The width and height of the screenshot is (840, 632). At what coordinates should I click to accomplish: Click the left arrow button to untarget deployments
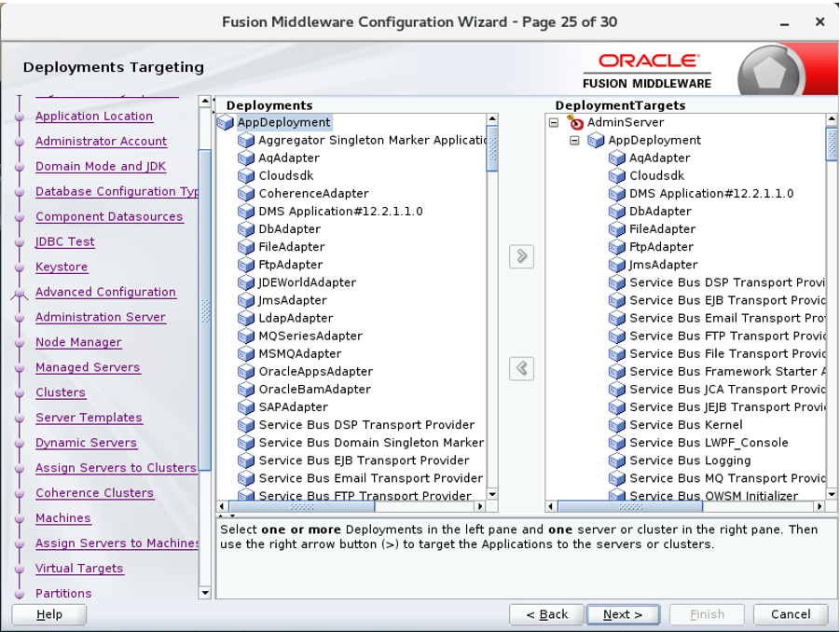pyautogui.click(x=521, y=368)
